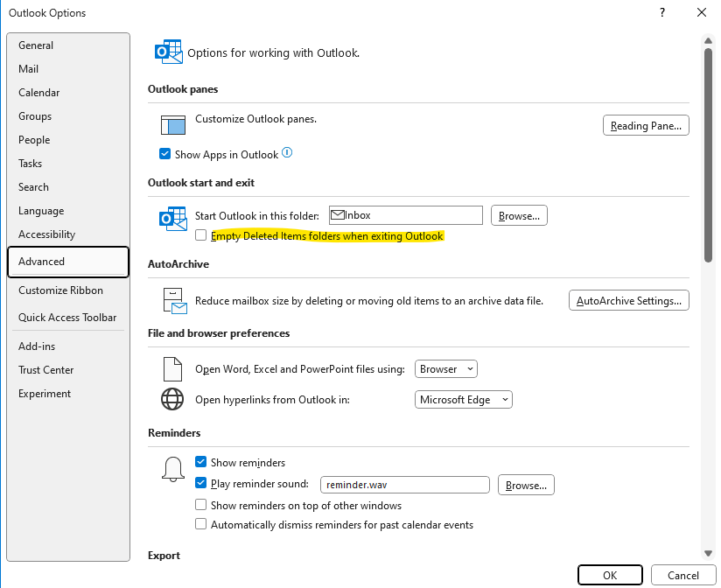Image resolution: width=721 pixels, height=588 pixels.
Task: Open AutoArchive Settings...
Action: coord(628,301)
